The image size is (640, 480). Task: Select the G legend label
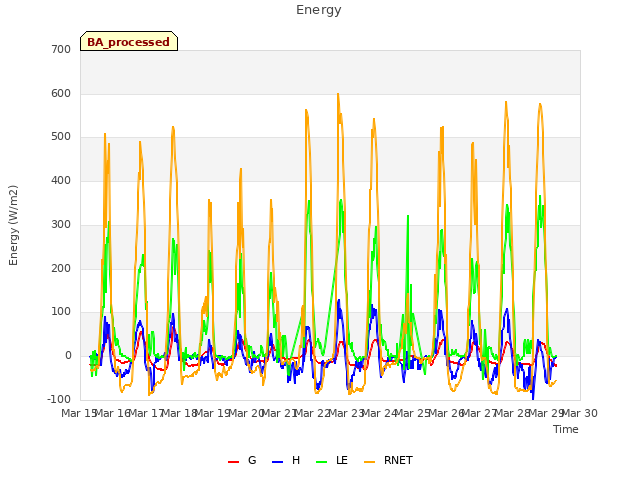(x=252, y=460)
